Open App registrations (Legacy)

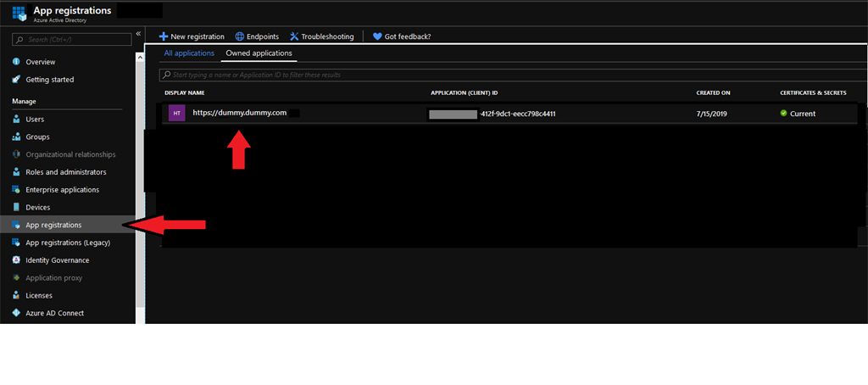coord(68,243)
